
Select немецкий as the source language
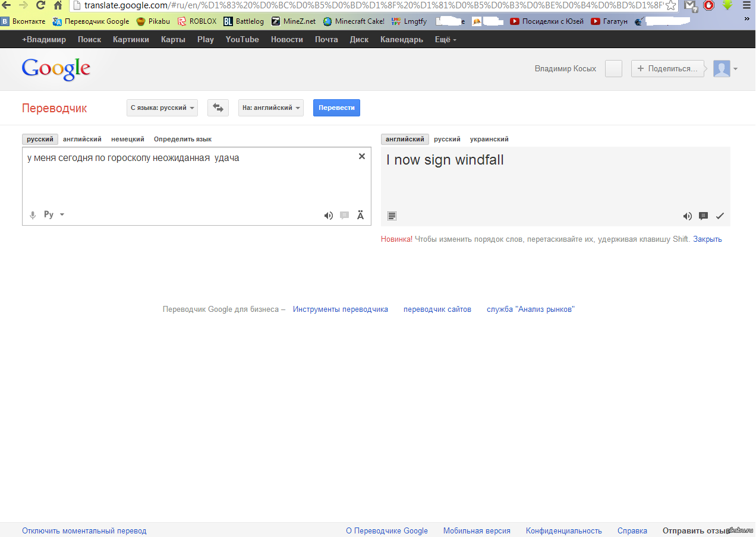coord(128,139)
